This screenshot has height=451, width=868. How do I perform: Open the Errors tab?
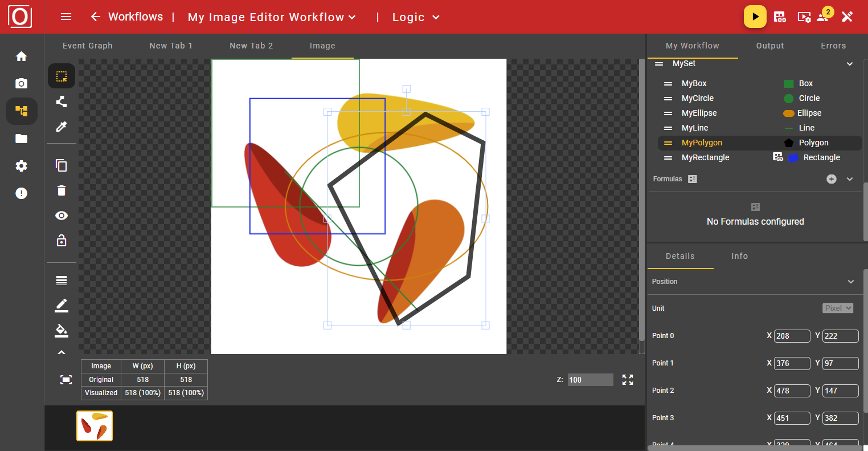point(833,46)
